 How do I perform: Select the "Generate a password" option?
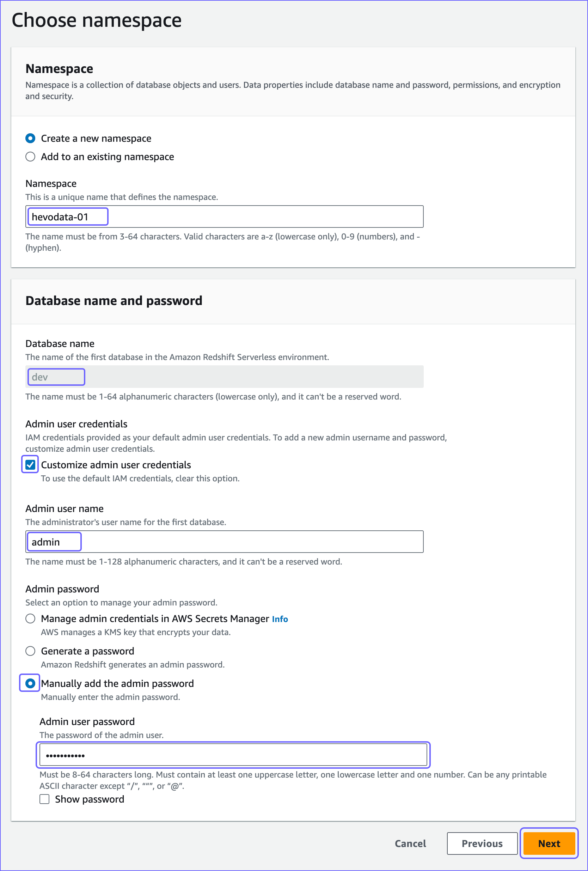(x=30, y=651)
